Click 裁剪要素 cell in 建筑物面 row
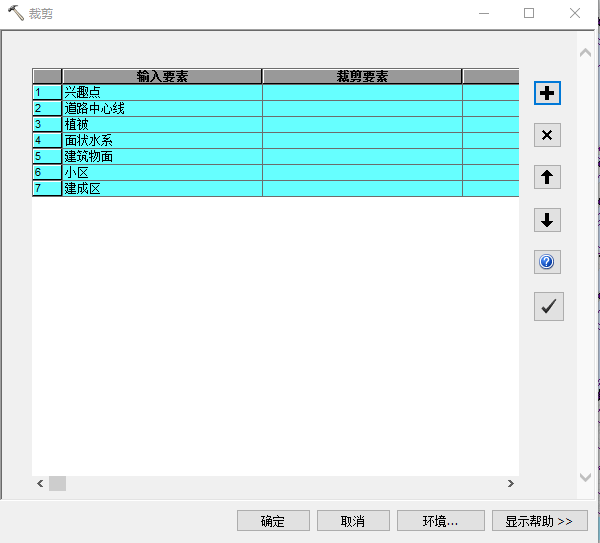 pyautogui.click(x=362, y=157)
